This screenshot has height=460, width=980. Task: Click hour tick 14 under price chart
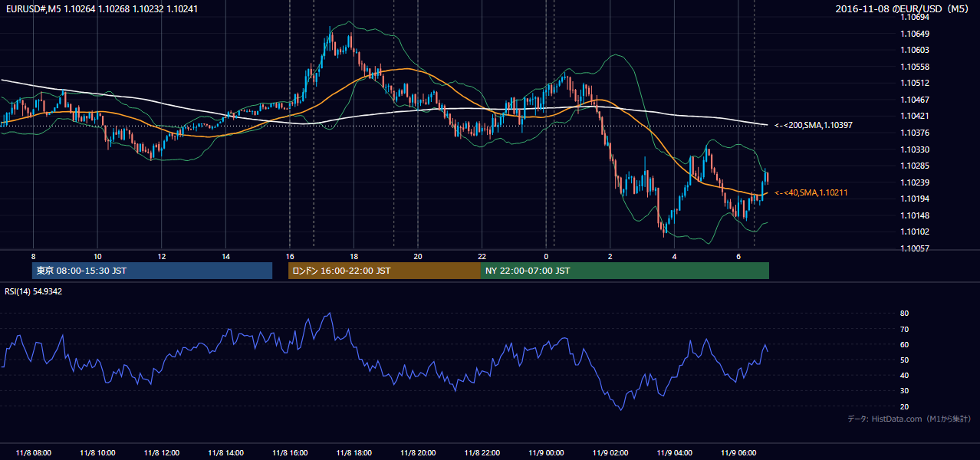pos(225,256)
